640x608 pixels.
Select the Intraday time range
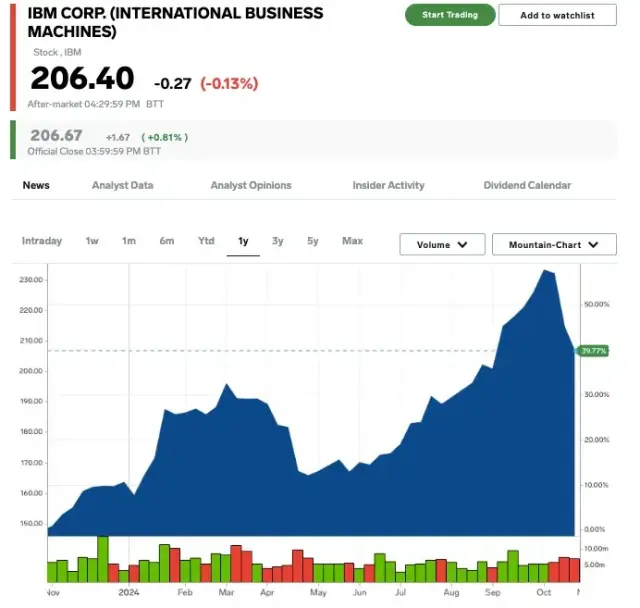[x=42, y=241]
